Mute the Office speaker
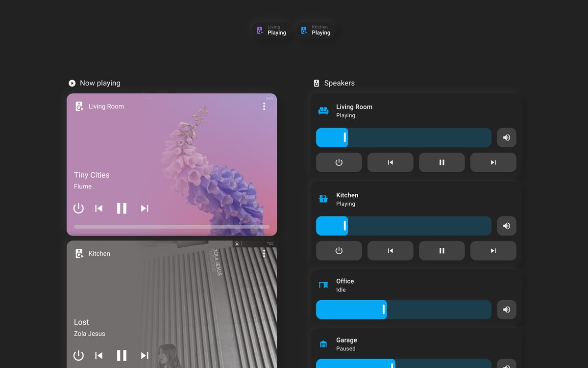 pyautogui.click(x=507, y=310)
